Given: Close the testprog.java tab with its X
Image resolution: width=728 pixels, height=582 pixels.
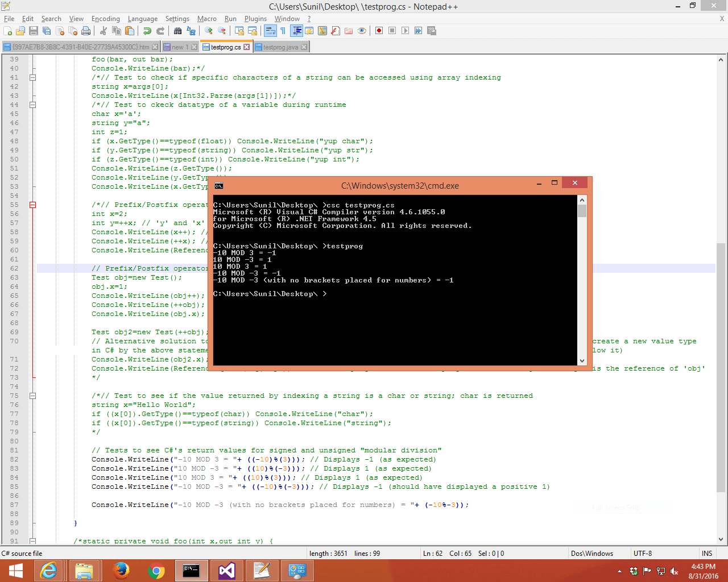Looking at the screenshot, I should pos(304,47).
